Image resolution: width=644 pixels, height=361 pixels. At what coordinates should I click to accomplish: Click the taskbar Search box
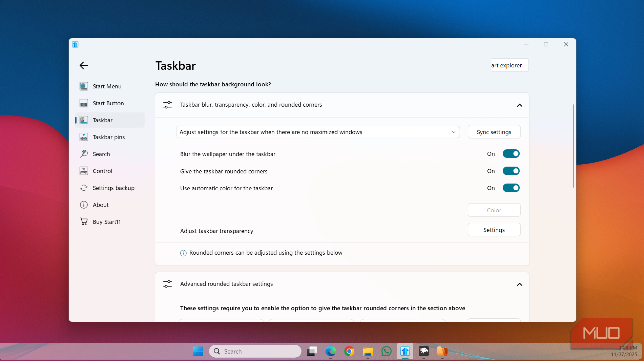(255, 352)
